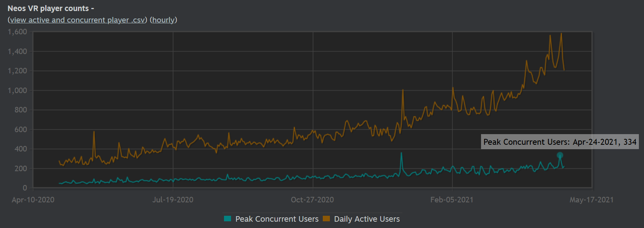Click the orange Daily Active Users legend swatch
Image resolution: width=644 pixels, height=228 pixels.
pos(326,219)
